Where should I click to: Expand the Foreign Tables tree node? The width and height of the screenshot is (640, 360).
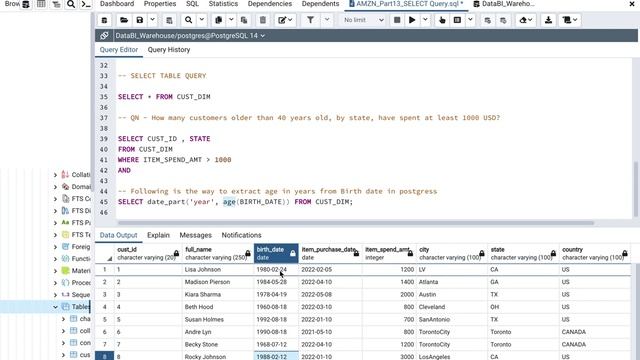tap(55, 247)
